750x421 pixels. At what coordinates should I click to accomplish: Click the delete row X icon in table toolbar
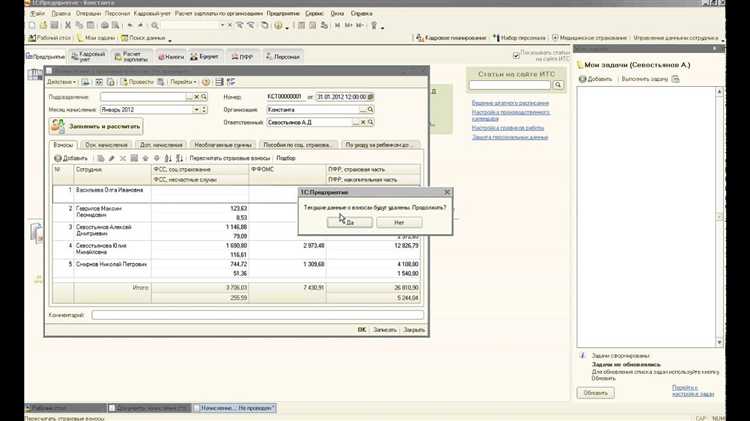[123, 158]
